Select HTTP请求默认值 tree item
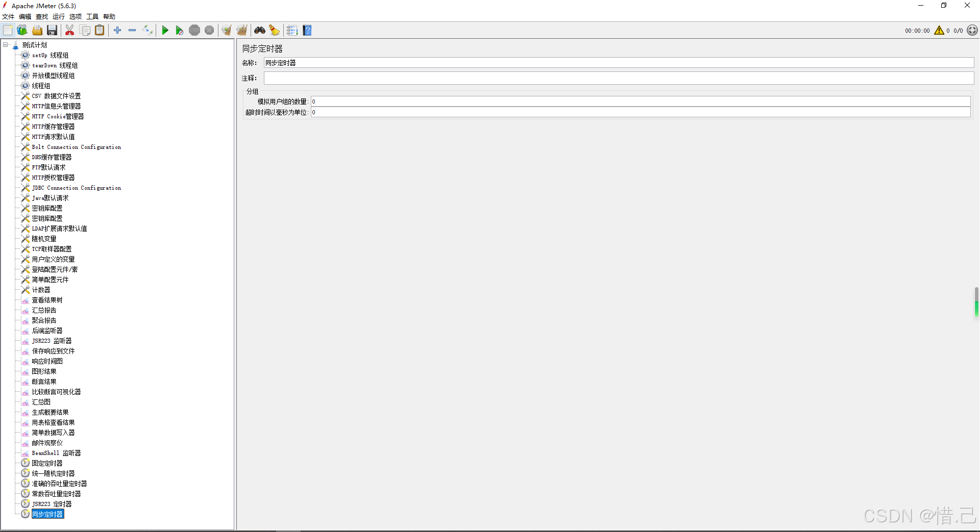This screenshot has width=980, height=532. click(x=53, y=137)
